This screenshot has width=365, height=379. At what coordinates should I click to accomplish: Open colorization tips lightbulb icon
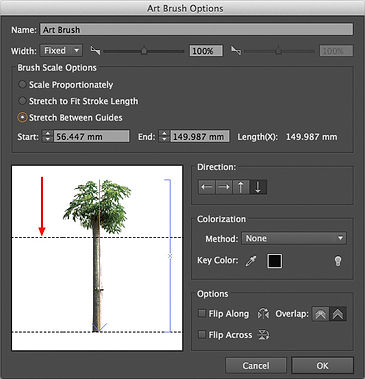click(338, 261)
